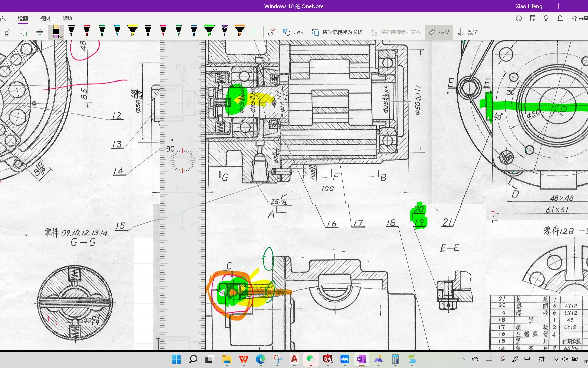
Task: Pick the light blue pen
Action: coord(117,30)
